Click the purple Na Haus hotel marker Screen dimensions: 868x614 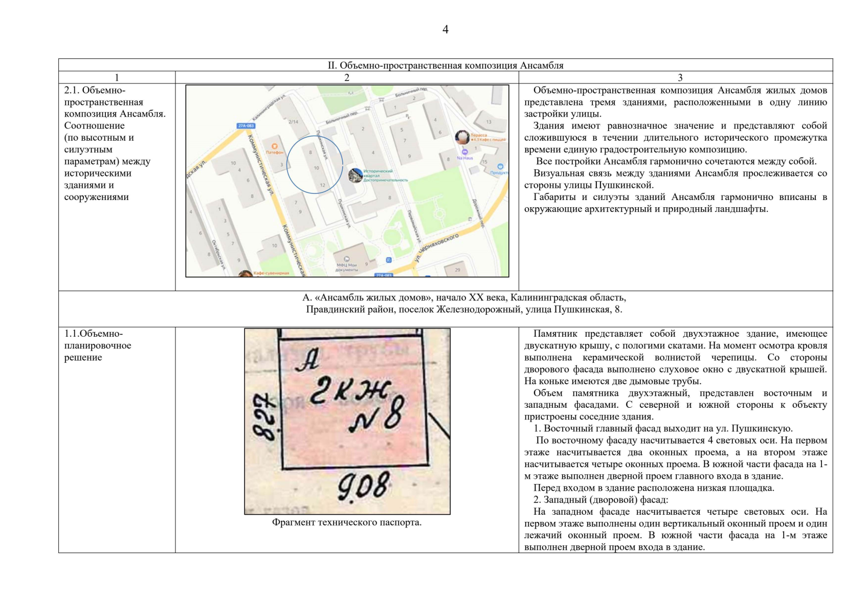[x=465, y=152]
